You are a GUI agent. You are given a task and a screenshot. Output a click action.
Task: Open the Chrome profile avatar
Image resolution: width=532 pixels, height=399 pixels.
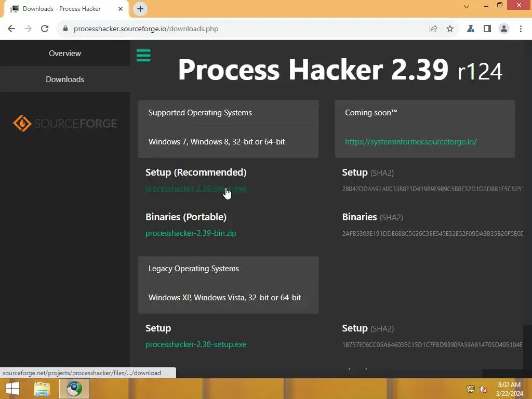tap(504, 29)
